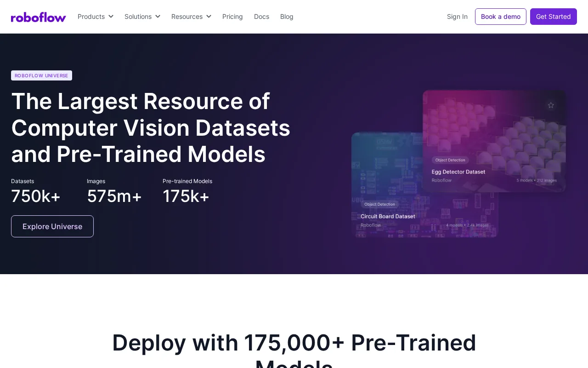Viewport: 588px width, 368px height.
Task: Click Sign In
Action: (457, 17)
